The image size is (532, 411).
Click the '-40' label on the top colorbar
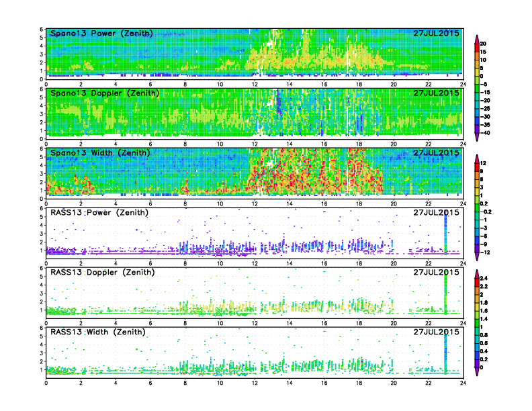click(485, 133)
